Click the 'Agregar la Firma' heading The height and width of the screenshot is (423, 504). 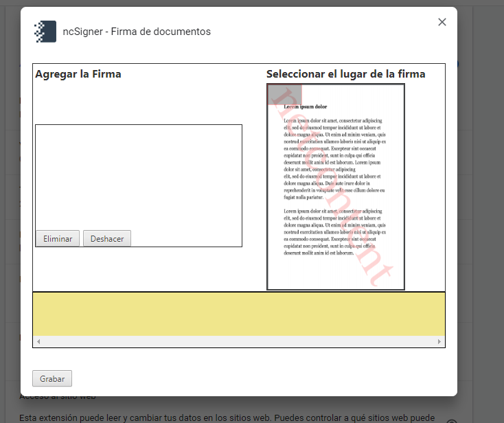78,74
